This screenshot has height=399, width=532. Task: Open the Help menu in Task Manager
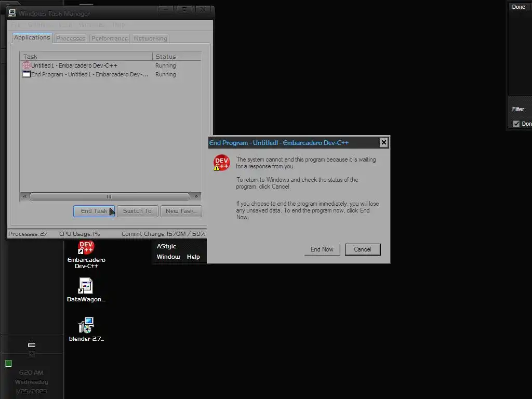118,25
